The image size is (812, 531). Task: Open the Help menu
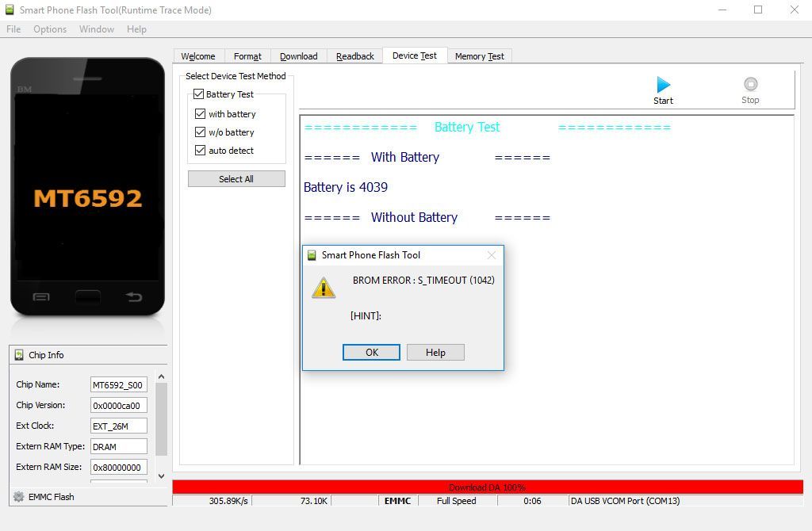tap(136, 29)
